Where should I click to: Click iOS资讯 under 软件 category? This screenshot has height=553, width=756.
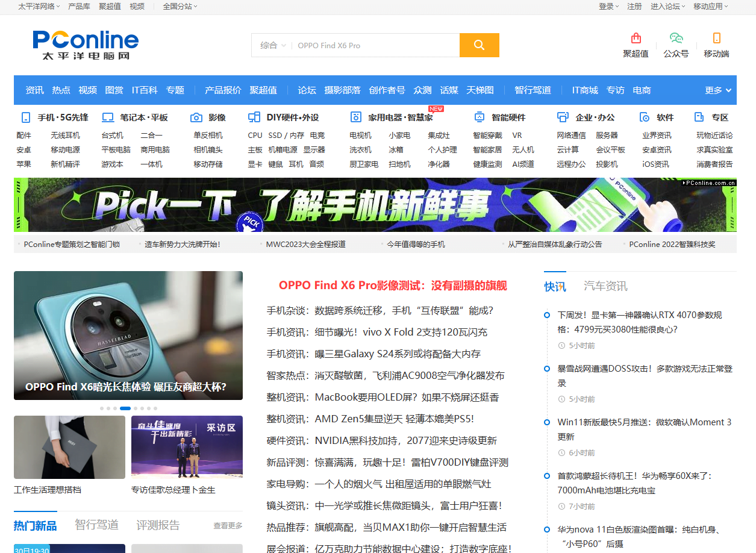point(655,164)
